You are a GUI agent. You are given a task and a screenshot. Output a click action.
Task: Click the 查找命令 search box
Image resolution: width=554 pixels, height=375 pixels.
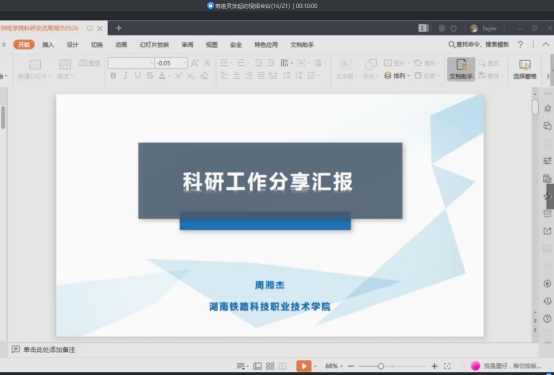point(479,45)
